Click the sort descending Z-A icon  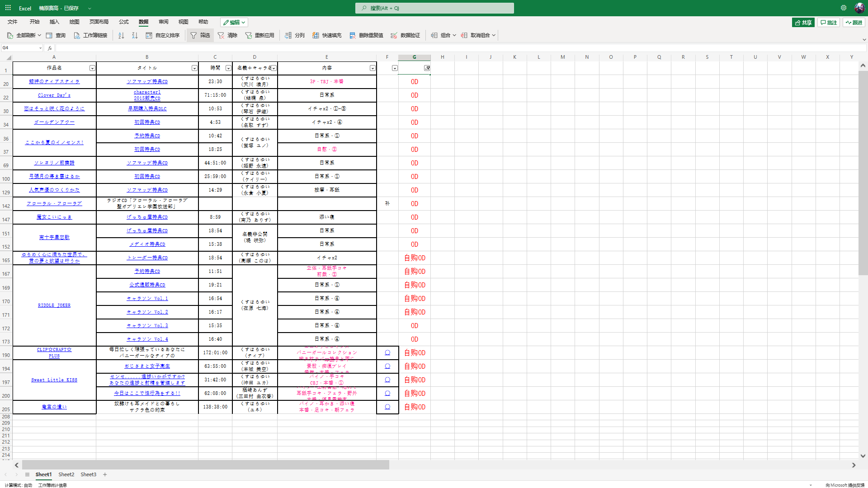(x=135, y=35)
